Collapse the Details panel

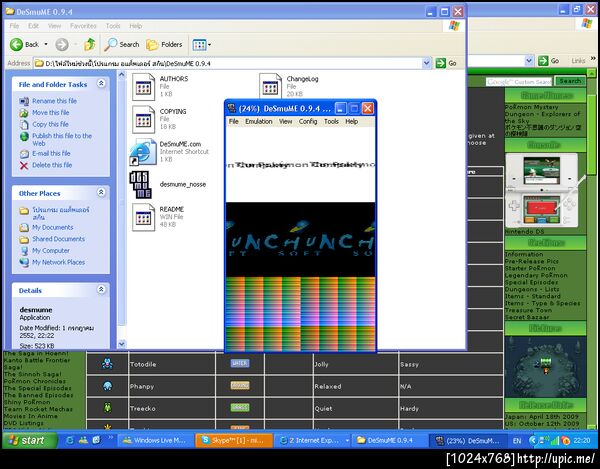tap(101, 289)
